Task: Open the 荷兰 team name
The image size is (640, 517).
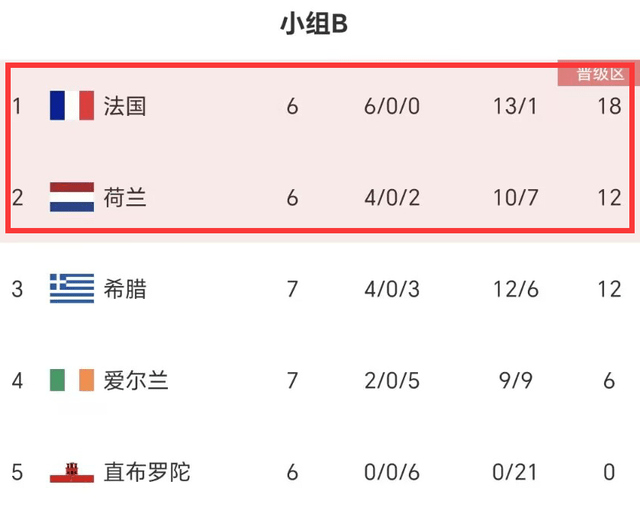Action: (x=124, y=197)
